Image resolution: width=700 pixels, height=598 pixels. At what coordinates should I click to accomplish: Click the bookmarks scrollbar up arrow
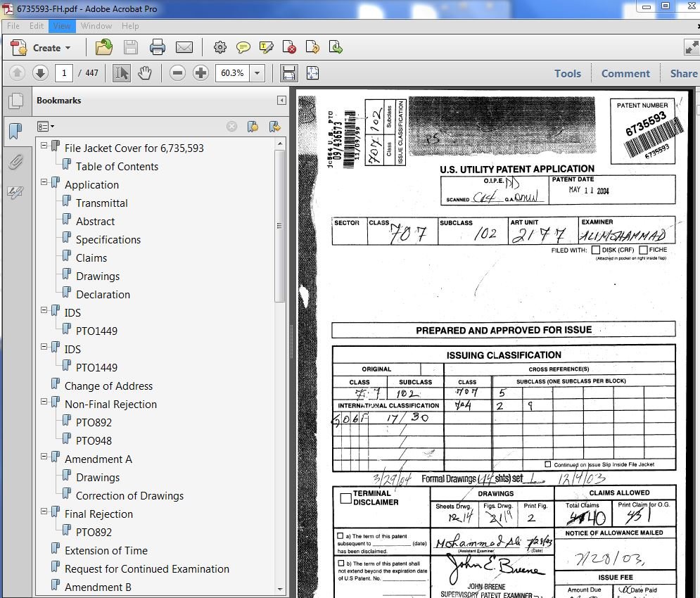[x=279, y=144]
